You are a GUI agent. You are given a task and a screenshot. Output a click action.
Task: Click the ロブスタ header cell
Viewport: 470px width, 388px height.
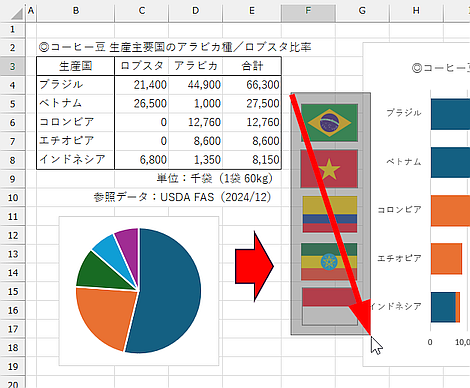click(x=142, y=66)
